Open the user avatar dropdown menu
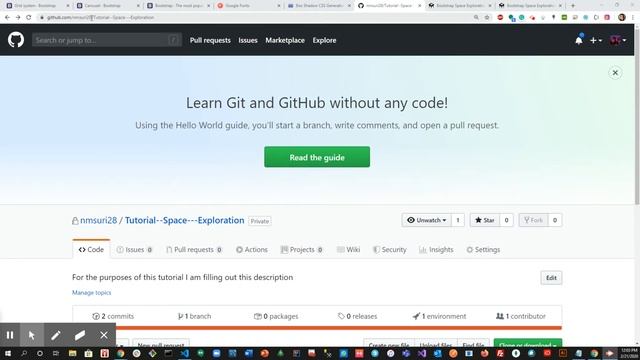Screen dimensions: 640x360 point(618,40)
